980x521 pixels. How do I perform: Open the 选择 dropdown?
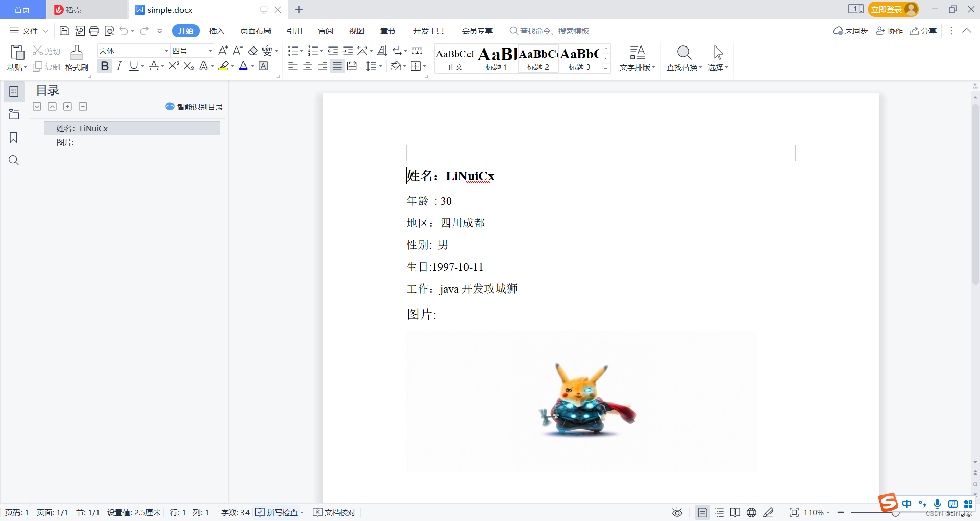[718, 67]
